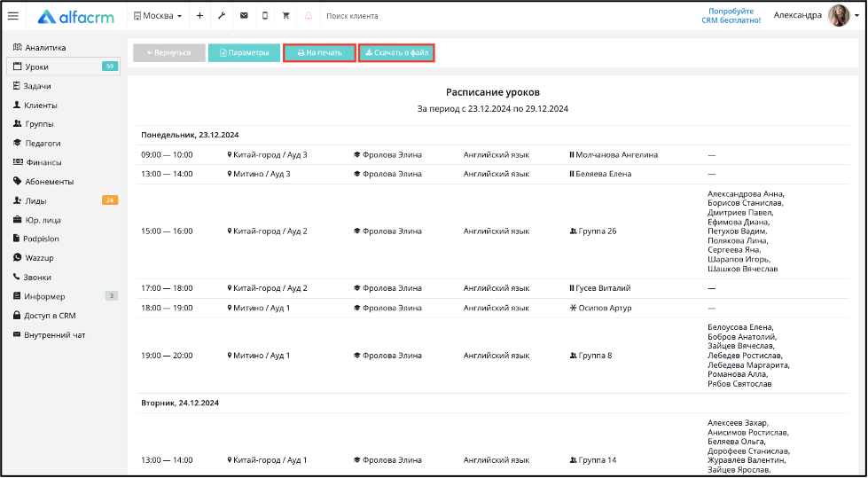The width and height of the screenshot is (868, 478).
Task: Click the На печать print button
Action: click(319, 53)
